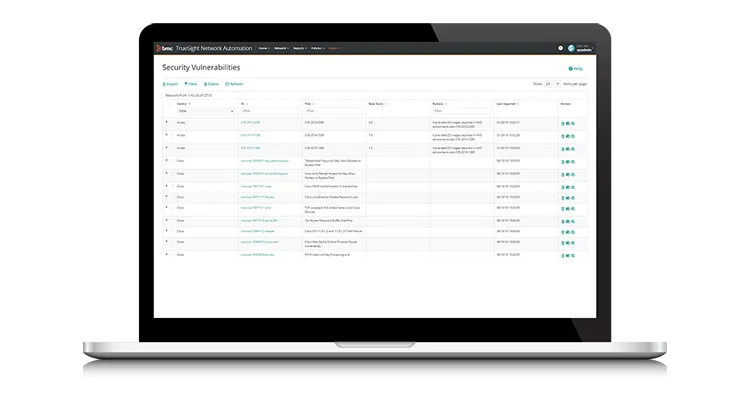Sort by the Last Imported column header
Screen dimensions: 750x400
click(507, 104)
